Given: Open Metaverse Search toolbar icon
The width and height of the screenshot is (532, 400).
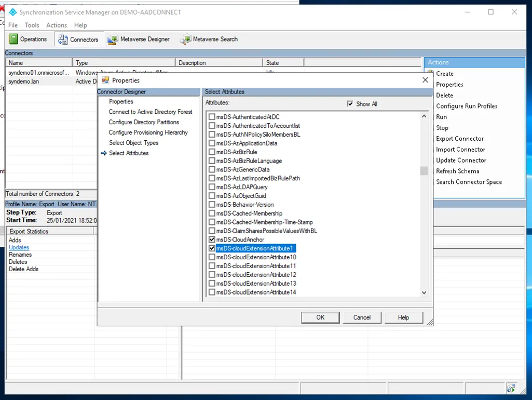Looking at the screenshot, I should click(x=185, y=39).
